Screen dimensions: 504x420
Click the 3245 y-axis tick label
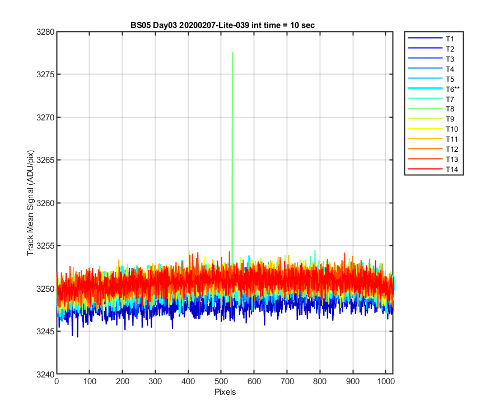(45, 331)
